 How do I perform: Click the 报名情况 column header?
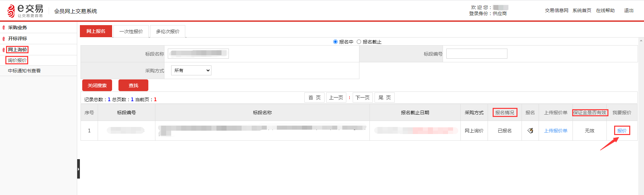click(x=505, y=113)
